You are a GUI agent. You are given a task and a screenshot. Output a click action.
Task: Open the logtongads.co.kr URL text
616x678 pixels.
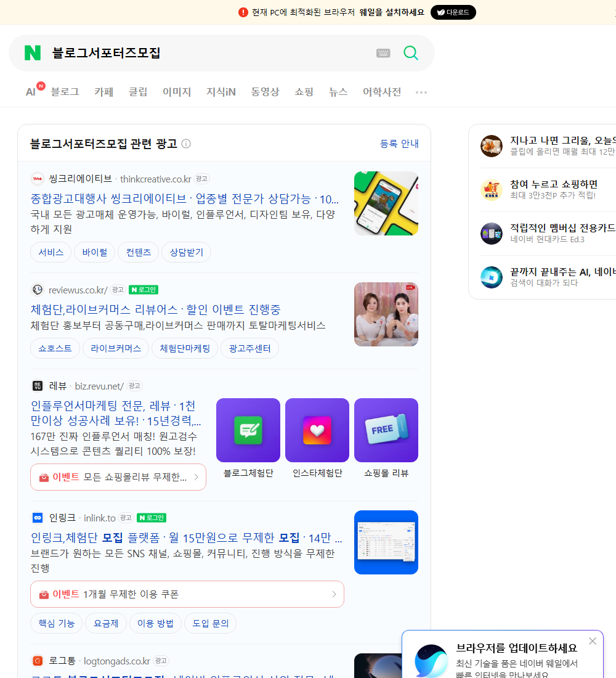click(116, 661)
